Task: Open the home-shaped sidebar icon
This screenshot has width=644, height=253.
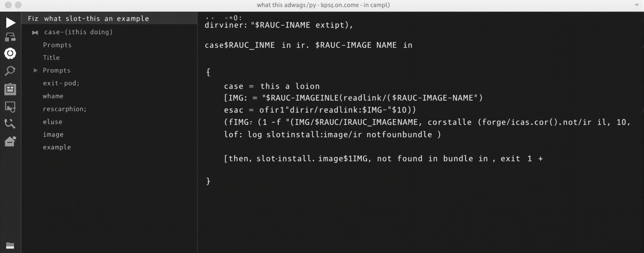Action: [10, 141]
